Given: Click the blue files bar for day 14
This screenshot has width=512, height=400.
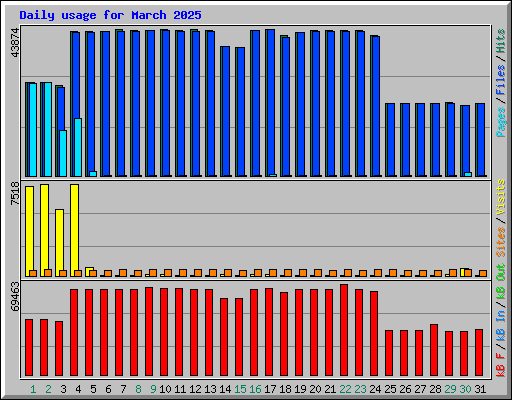Looking at the screenshot, I should pos(226,111).
